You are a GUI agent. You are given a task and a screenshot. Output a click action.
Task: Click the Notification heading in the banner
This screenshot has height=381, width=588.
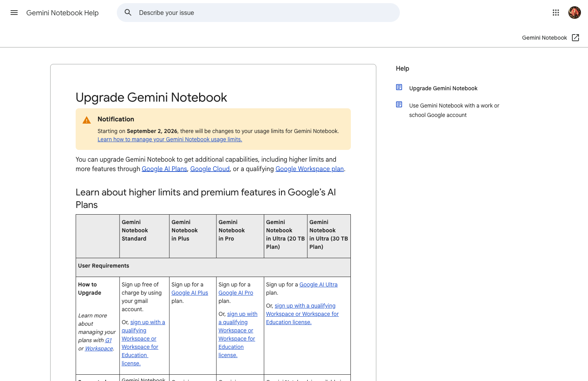[116, 119]
